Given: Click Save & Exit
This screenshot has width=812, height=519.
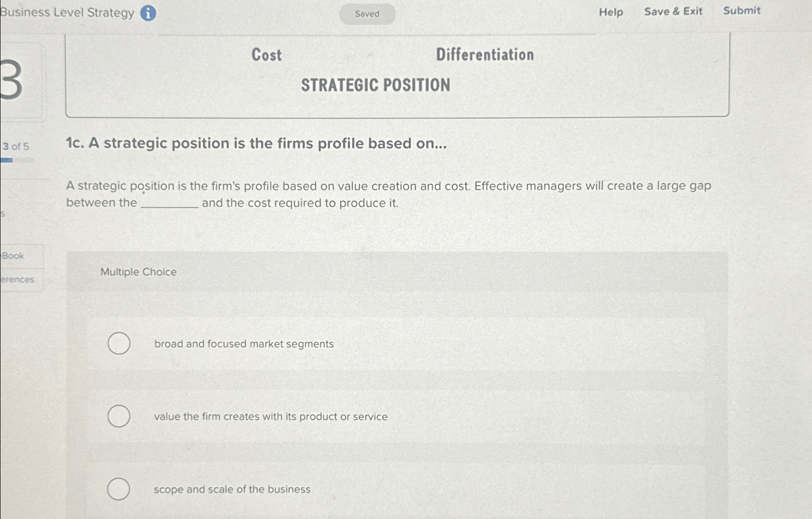Looking at the screenshot, I should click(673, 11).
